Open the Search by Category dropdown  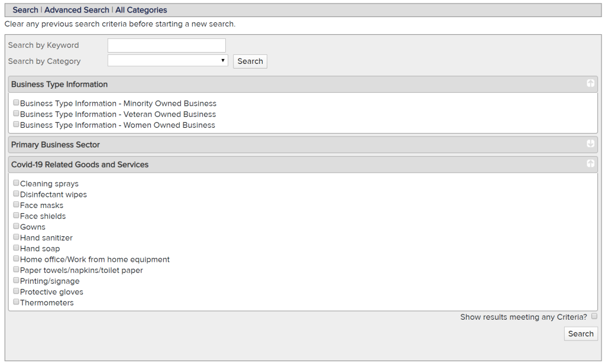168,60
